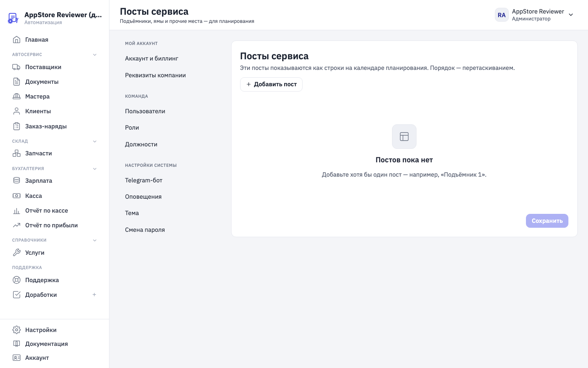
Task: Click the Поддержка section heading in sidebar
Action: coord(27,267)
